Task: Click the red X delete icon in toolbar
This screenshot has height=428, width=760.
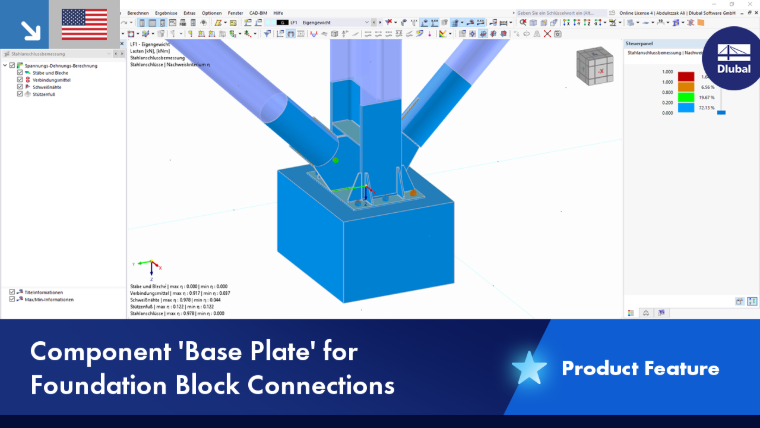Action: tap(547, 33)
